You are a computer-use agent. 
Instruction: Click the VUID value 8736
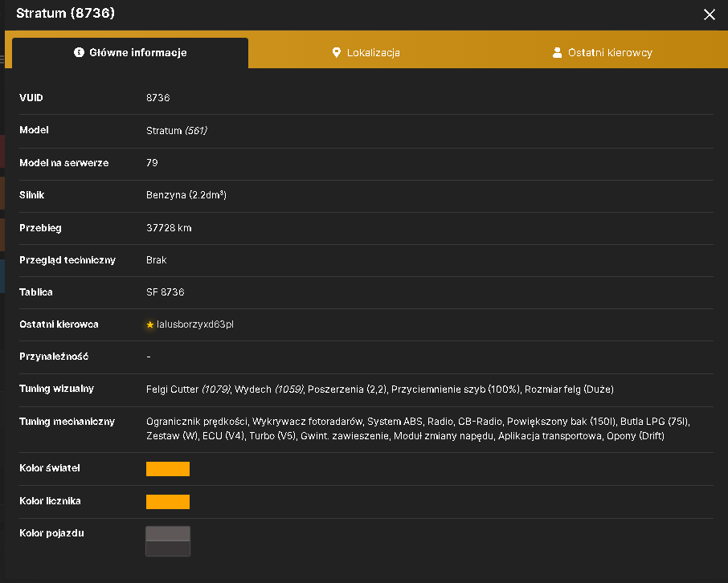coord(157,98)
